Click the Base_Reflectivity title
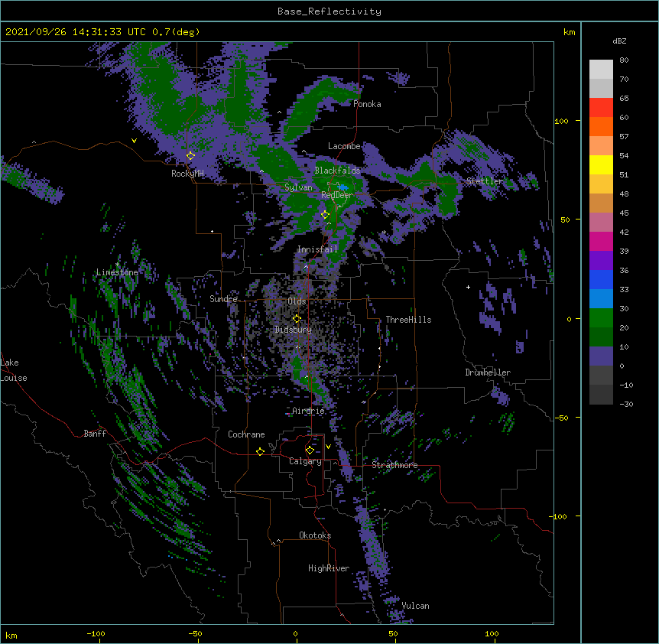 coord(329,11)
